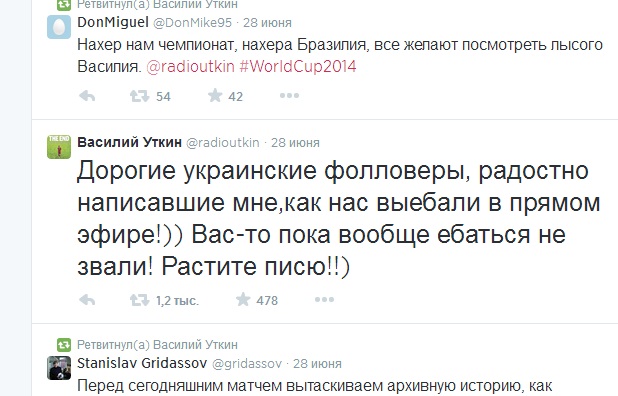Click the @radioutkin mention in DonMiguel's tweet
Screen dimensions: 618x396
pyautogui.click(x=190, y=66)
